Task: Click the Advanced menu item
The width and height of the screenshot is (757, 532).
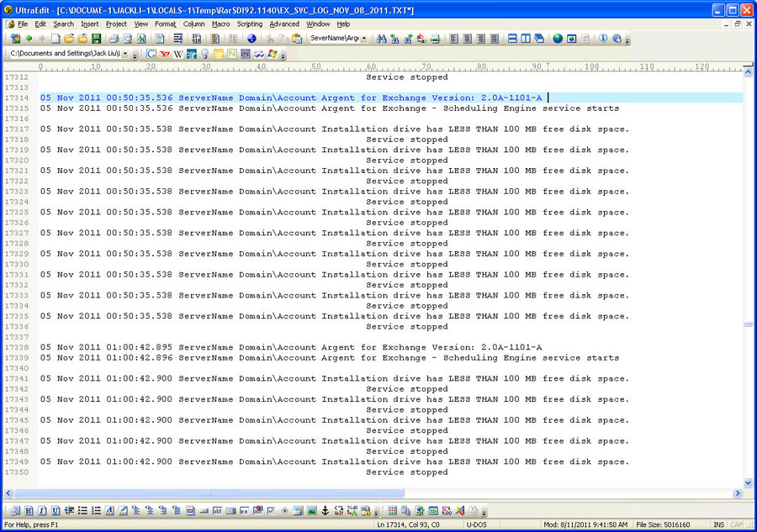Action: [284, 24]
